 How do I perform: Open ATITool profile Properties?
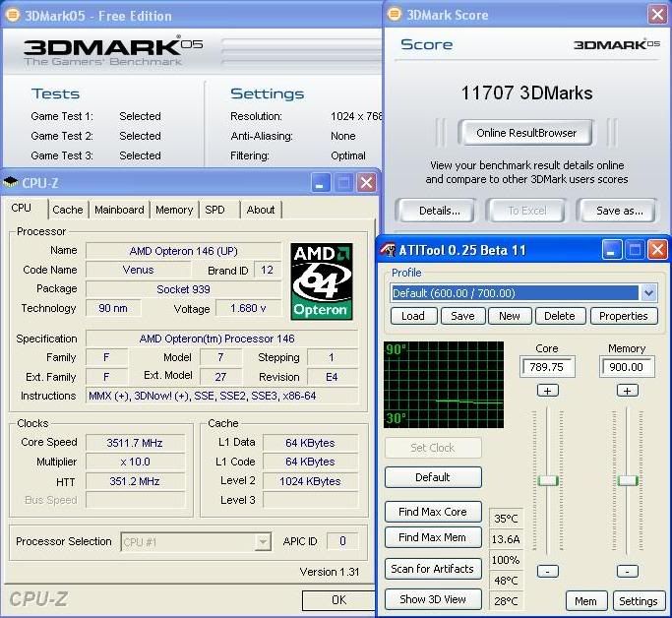[x=624, y=316]
